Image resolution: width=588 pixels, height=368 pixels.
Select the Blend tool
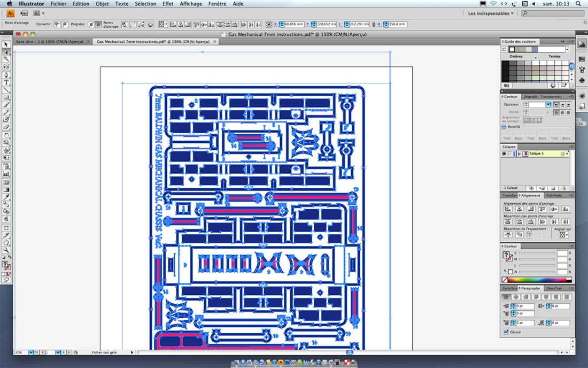[6, 204]
